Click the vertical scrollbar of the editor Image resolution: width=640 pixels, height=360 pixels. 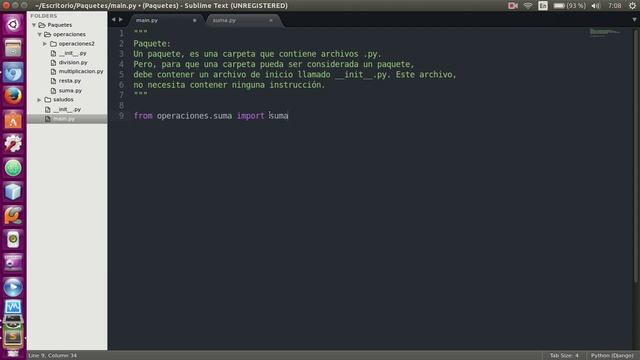tap(636, 155)
